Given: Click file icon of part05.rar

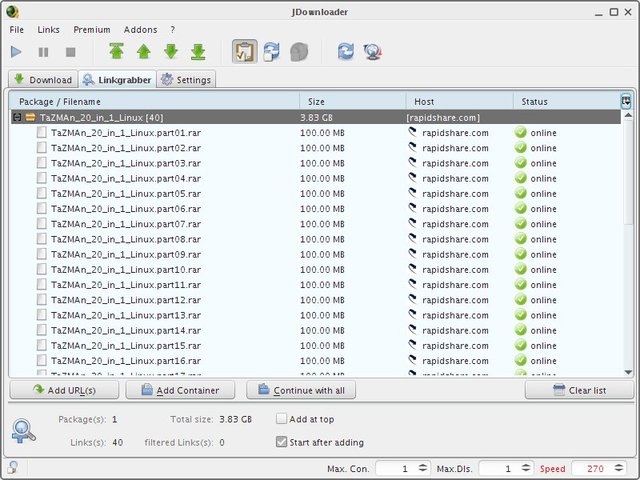Looking at the screenshot, I should (41, 193).
